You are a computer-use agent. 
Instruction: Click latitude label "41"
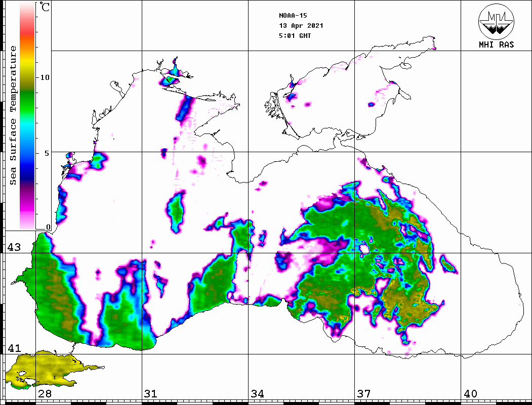coord(14,348)
